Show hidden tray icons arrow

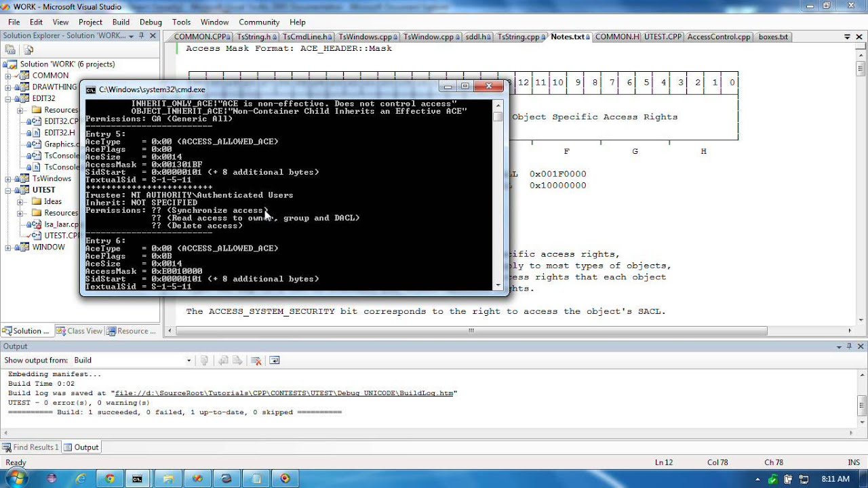coord(757,479)
